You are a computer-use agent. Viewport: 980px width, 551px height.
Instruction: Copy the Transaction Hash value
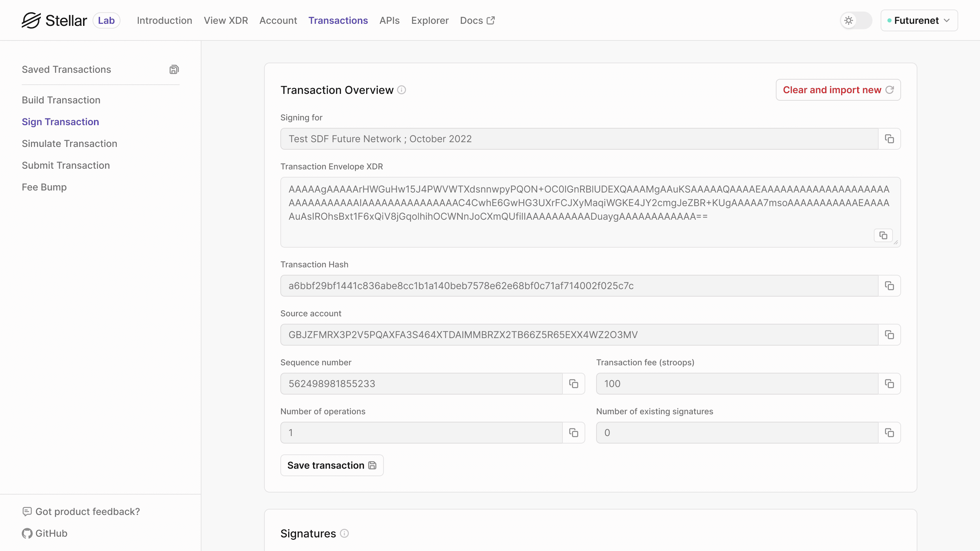click(889, 286)
